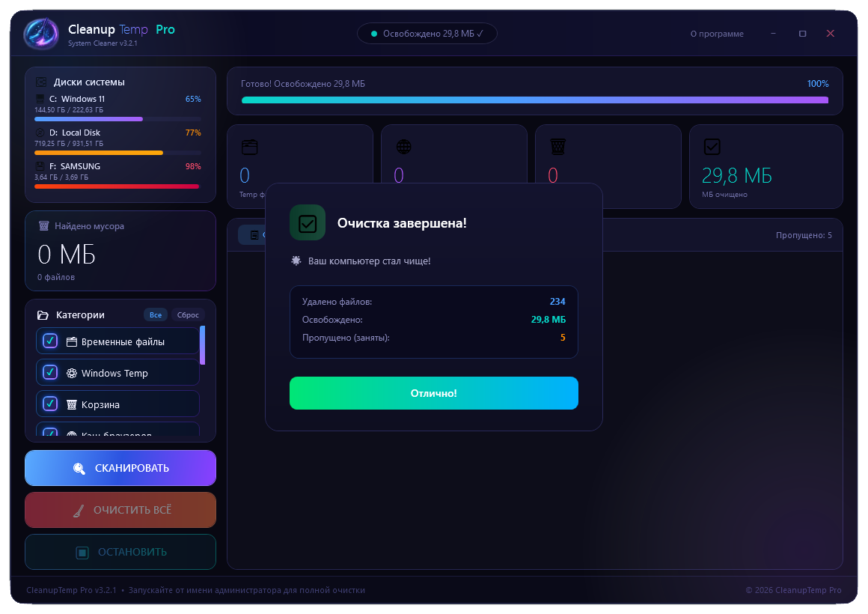Image resolution: width=868 pixels, height=614 pixels.
Task: Click the broom icon on ОЧИСТИТЬ ВСЁ
Action: pos(79,511)
